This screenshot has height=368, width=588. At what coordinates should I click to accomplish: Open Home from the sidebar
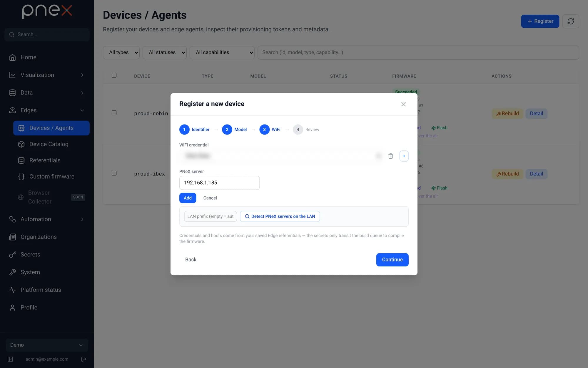point(47,57)
